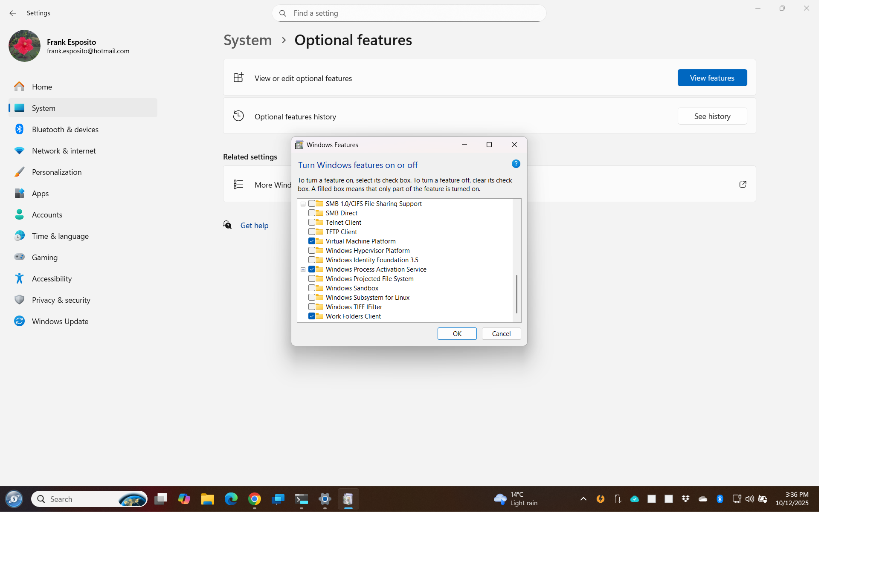Uncheck Work Folders Client

[x=312, y=316]
